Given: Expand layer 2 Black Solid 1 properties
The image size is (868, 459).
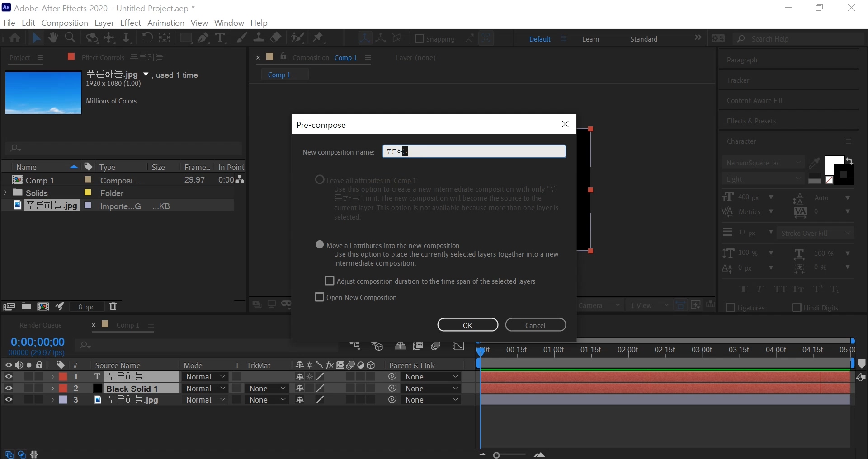Looking at the screenshot, I should click(52, 388).
